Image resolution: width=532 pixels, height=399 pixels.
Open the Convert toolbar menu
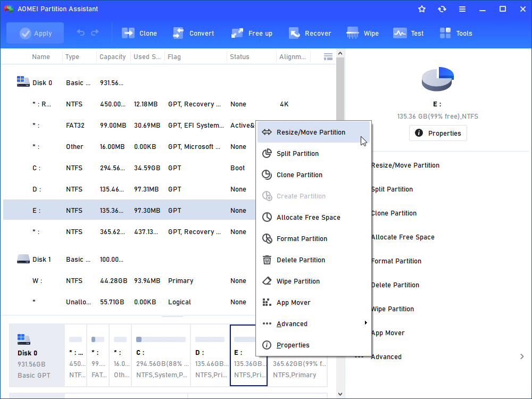coord(194,33)
